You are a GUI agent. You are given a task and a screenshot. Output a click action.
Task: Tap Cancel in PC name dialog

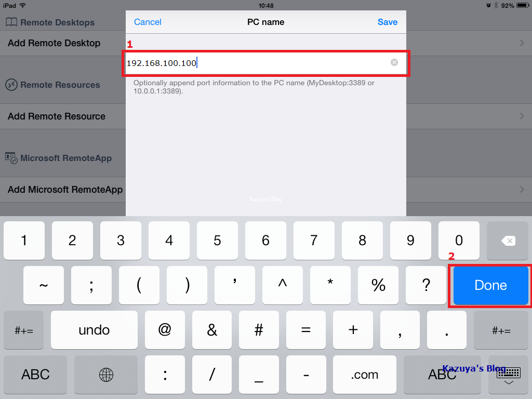[x=148, y=22]
